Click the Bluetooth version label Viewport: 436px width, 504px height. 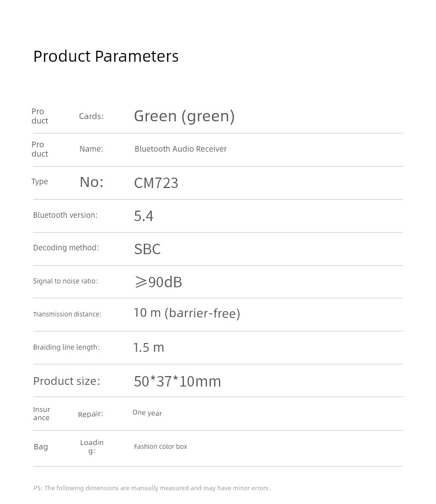coord(65,215)
